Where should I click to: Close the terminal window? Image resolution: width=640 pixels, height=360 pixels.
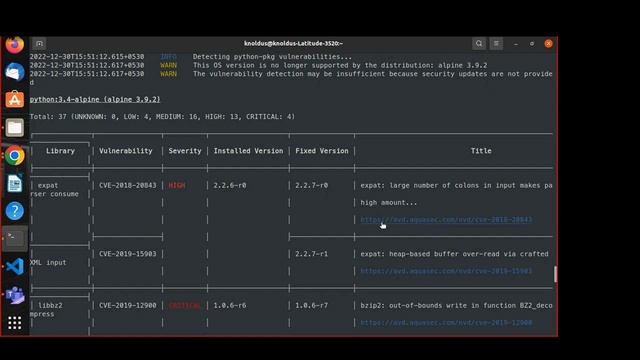click(548, 44)
